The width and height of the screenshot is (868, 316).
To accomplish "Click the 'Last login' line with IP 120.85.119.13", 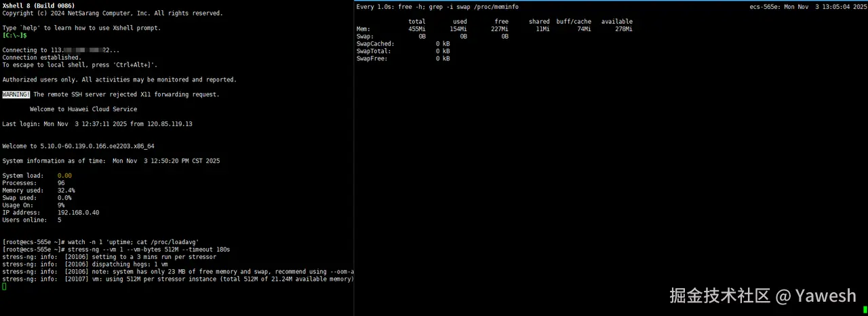I will click(x=98, y=124).
